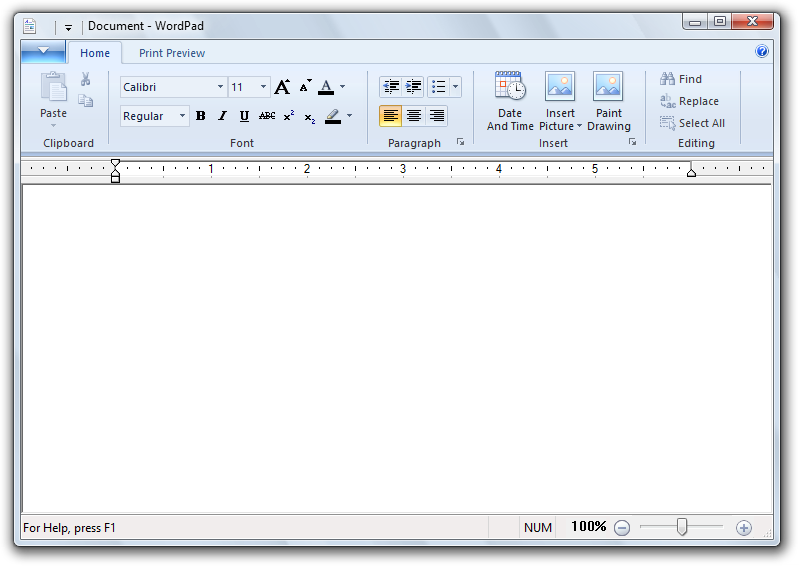Center align the text
800x566 pixels.
(x=414, y=116)
